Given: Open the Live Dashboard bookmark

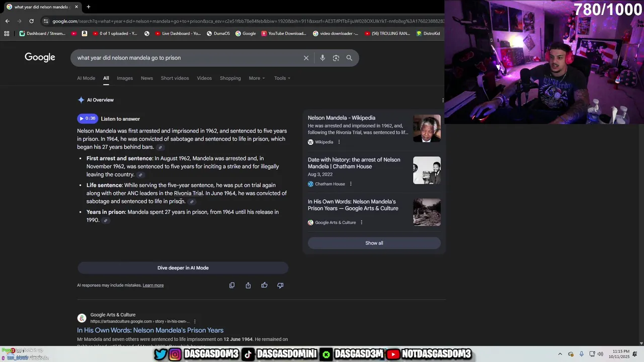Looking at the screenshot, I should [178, 34].
